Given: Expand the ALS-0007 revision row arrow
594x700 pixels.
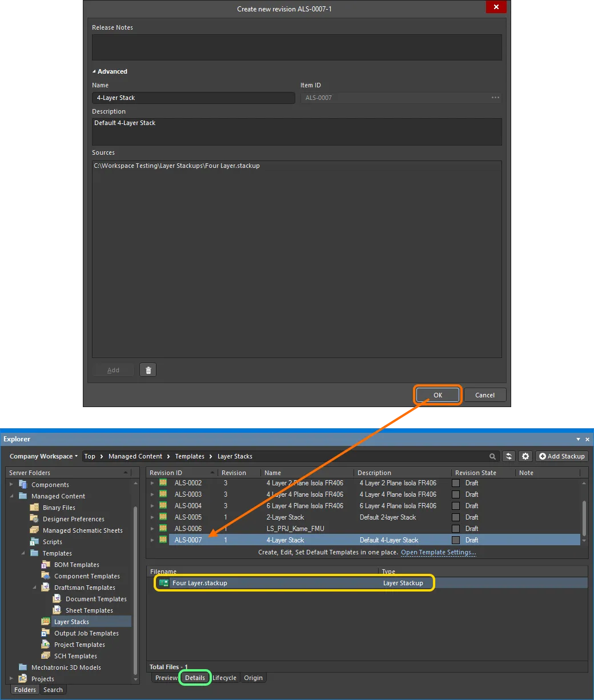Looking at the screenshot, I should [x=152, y=540].
